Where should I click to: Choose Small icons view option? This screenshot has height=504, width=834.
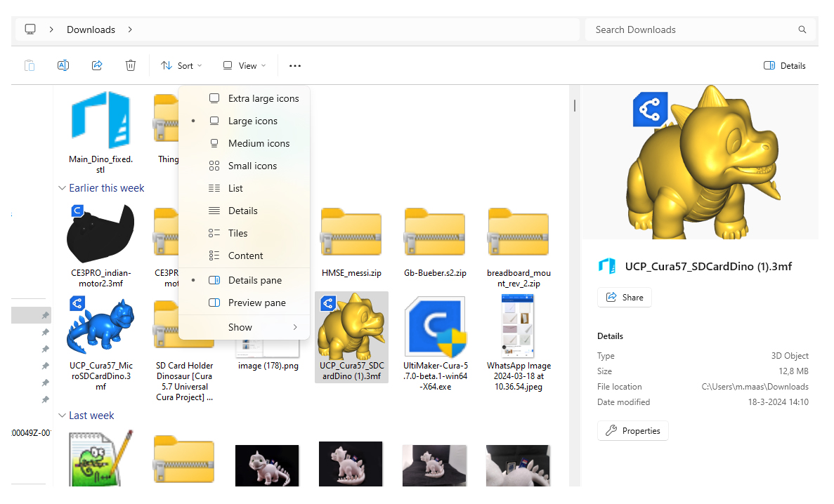[x=244, y=166]
